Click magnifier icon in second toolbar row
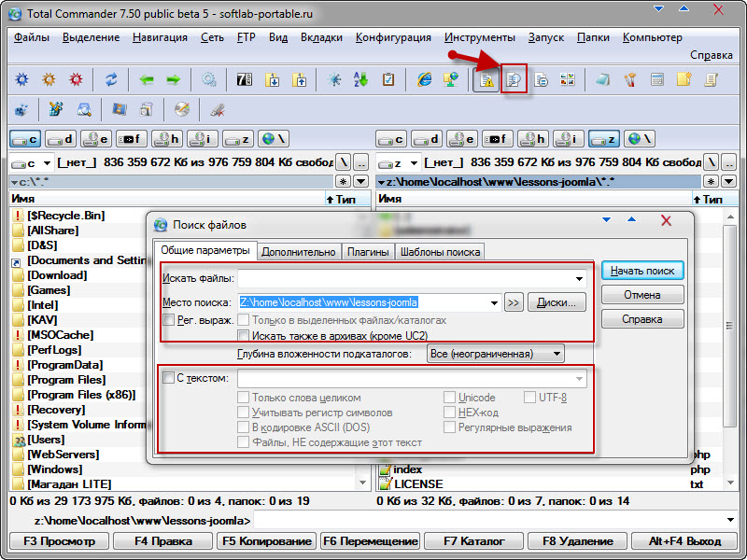This screenshot has height=560, width=747. (84, 110)
